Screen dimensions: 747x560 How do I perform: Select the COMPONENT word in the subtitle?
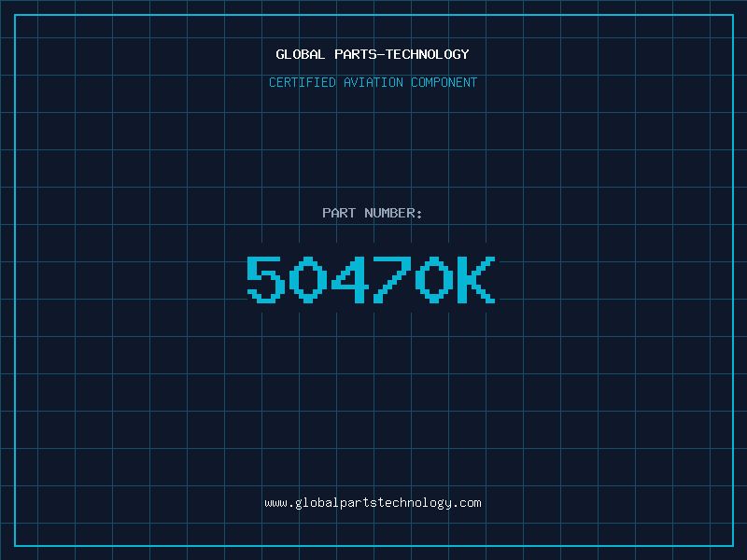coord(444,82)
